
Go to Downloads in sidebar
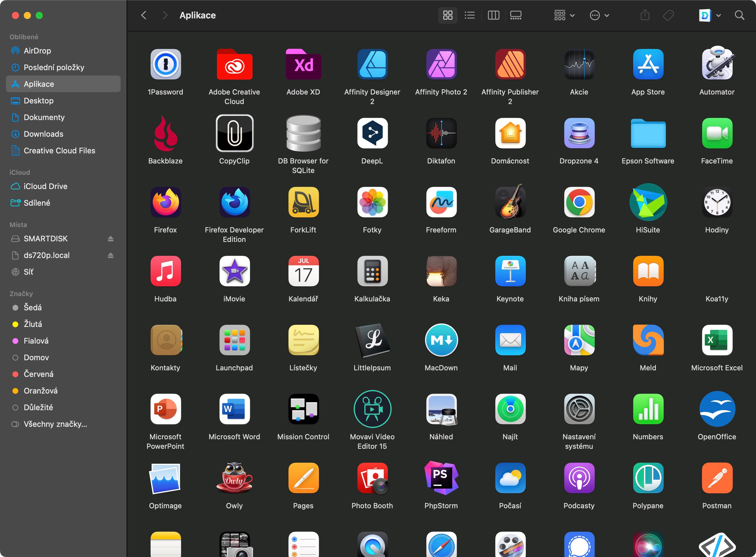[63, 134]
